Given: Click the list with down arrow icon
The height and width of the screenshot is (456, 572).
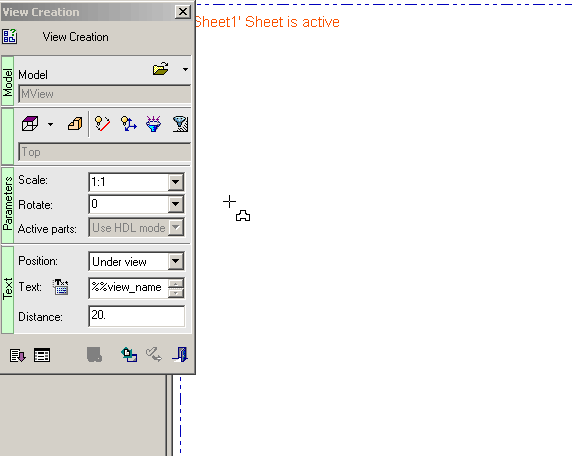Looking at the screenshot, I should [18, 355].
